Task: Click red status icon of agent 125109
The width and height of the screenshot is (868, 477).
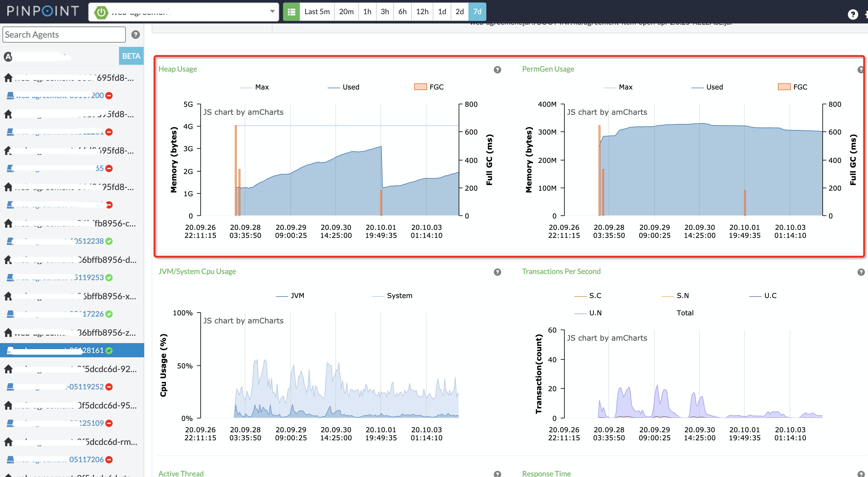Action: 109,423
